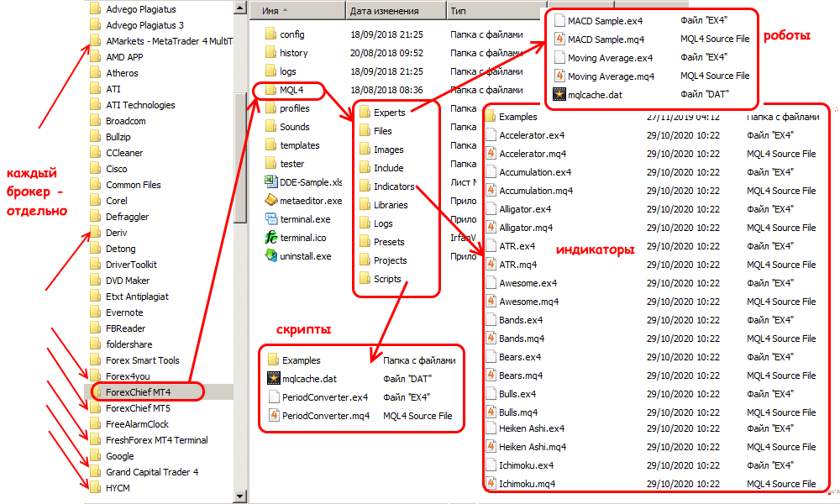840x504 pixels.
Task: Click the Libraries folder icon
Action: tap(365, 205)
